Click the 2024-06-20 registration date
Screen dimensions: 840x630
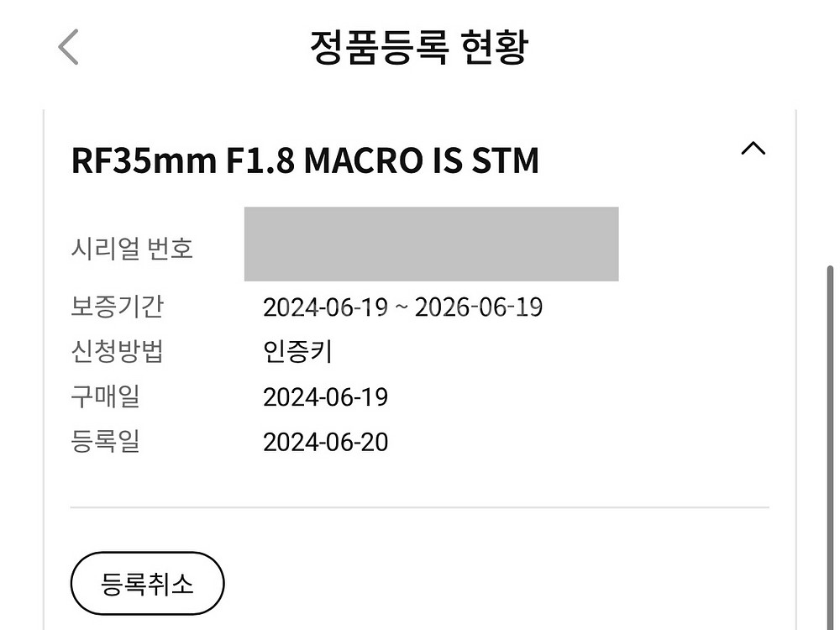[325, 442]
